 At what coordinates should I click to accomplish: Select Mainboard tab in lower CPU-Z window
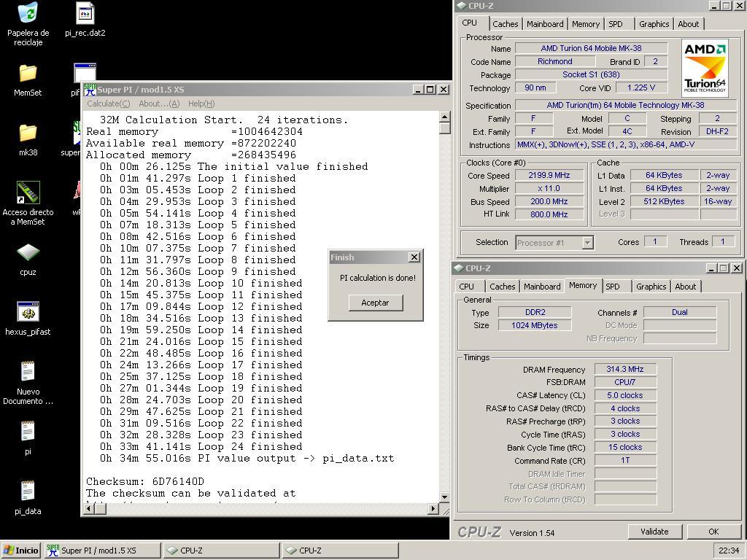(542, 286)
